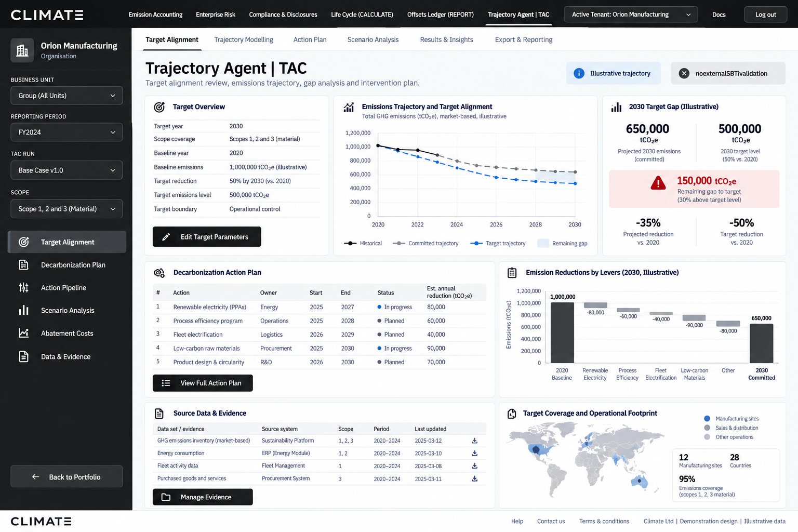Click the Orion Manufacturing building icon
Image resolution: width=798 pixels, height=532 pixels.
click(x=22, y=50)
